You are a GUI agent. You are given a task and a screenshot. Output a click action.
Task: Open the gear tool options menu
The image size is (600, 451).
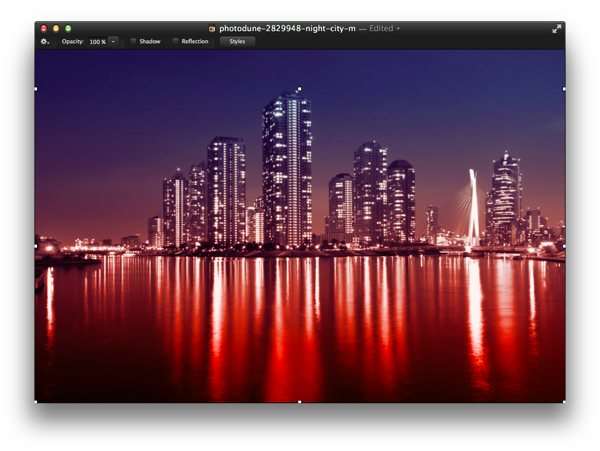[45, 42]
